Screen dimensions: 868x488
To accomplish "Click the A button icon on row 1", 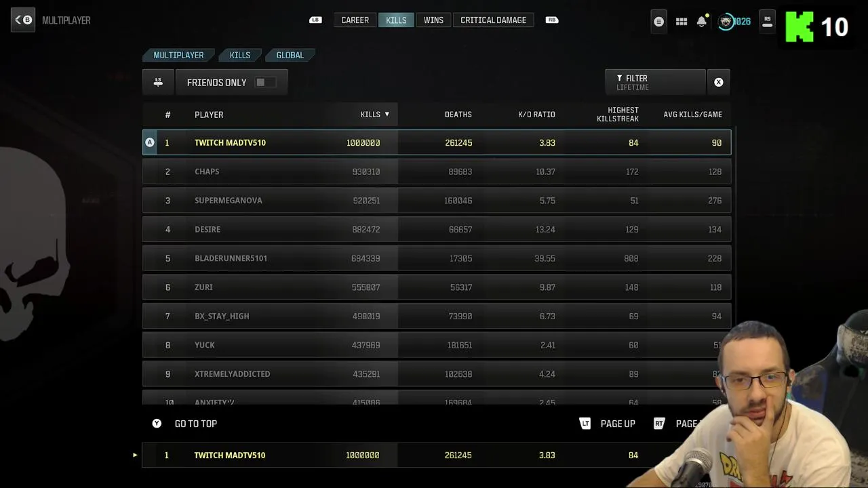I will tap(150, 142).
